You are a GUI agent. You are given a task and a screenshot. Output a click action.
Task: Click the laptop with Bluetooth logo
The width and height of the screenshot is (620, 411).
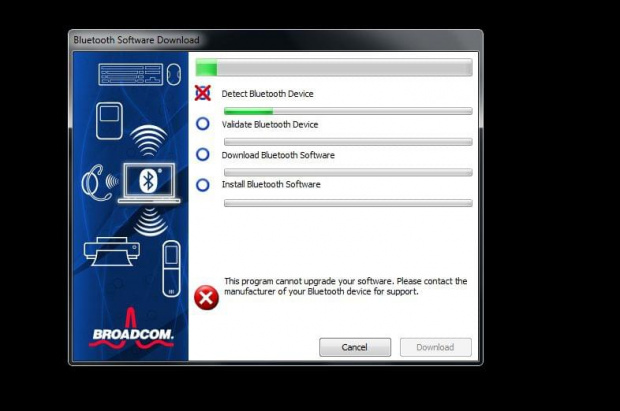149,183
